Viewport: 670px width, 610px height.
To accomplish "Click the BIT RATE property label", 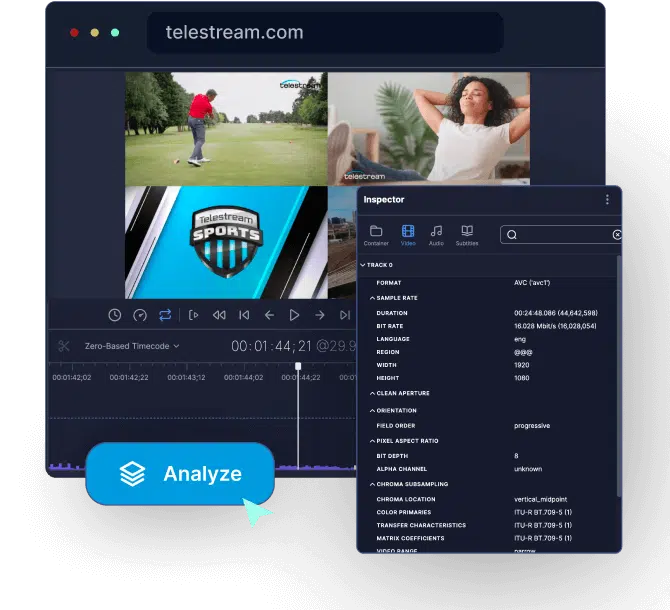I will click(x=390, y=326).
